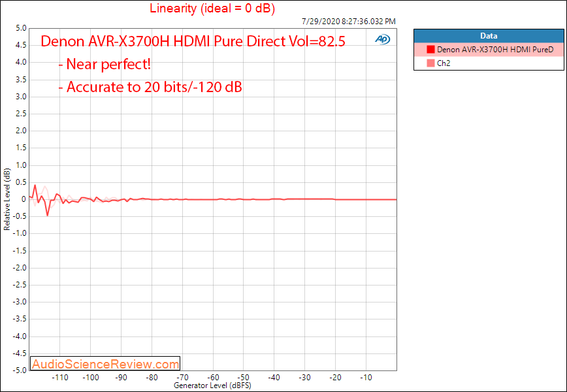This screenshot has height=392, width=567.
Task: Select the Denon AVR-X3700H HDMI PureD legend entry
Action: tap(489, 50)
